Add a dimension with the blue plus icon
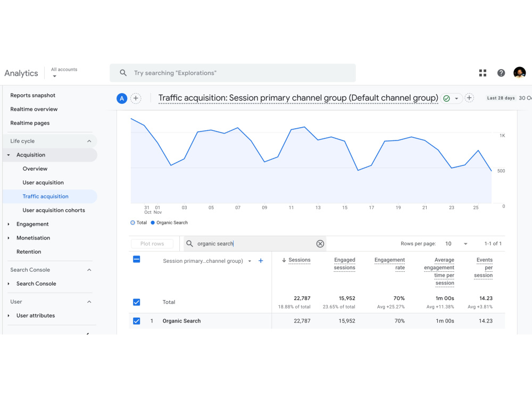Screen dimensions: 532x399 pos(261,261)
